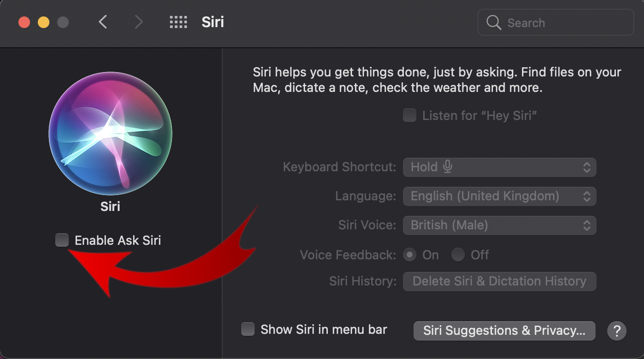Click the Siri description paragraph
Viewport: 644px width, 359px height.
tap(437, 80)
